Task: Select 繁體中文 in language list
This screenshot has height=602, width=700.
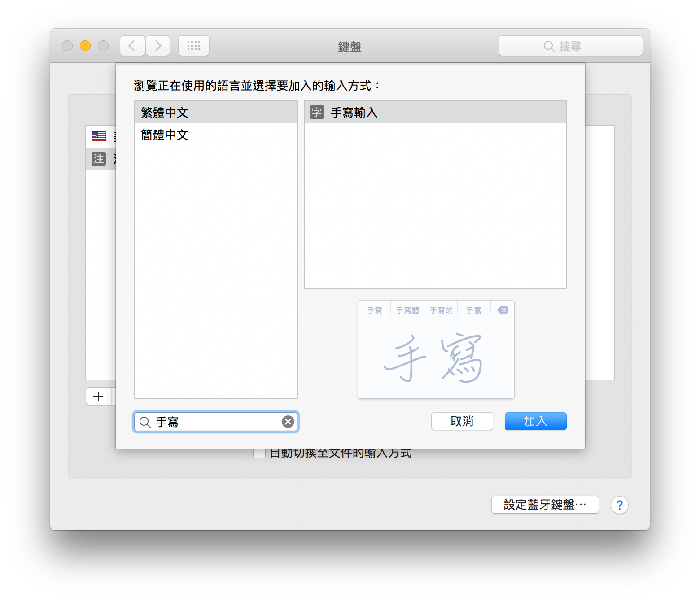Action: 216,112
